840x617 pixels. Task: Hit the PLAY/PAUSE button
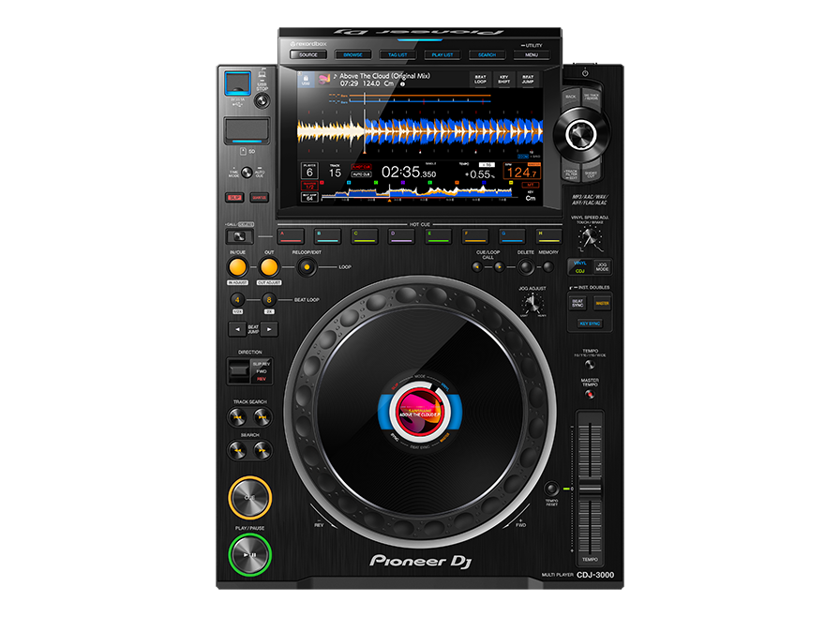click(x=249, y=555)
